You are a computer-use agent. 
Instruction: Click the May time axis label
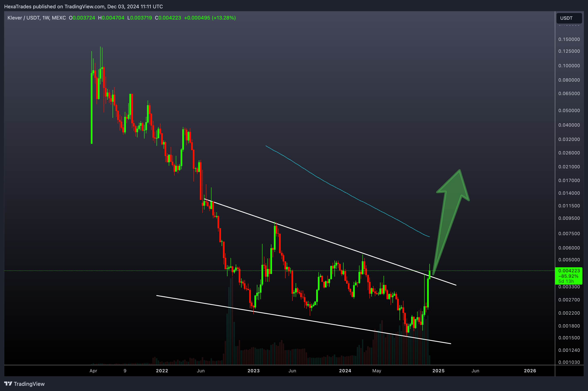(x=377, y=371)
